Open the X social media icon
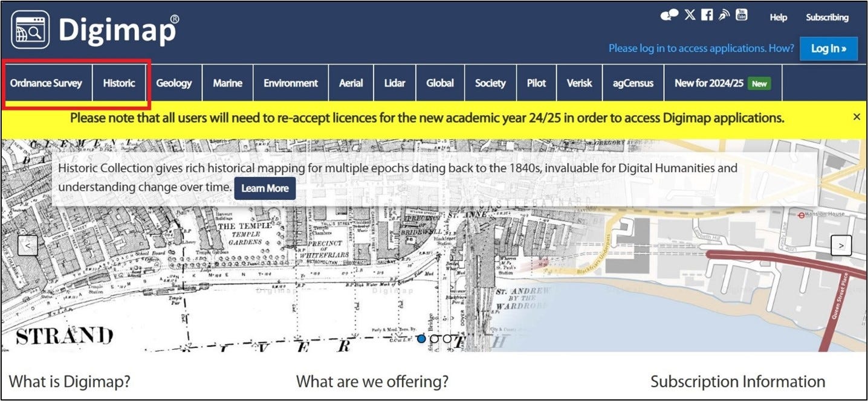This screenshot has height=401, width=868. (690, 15)
